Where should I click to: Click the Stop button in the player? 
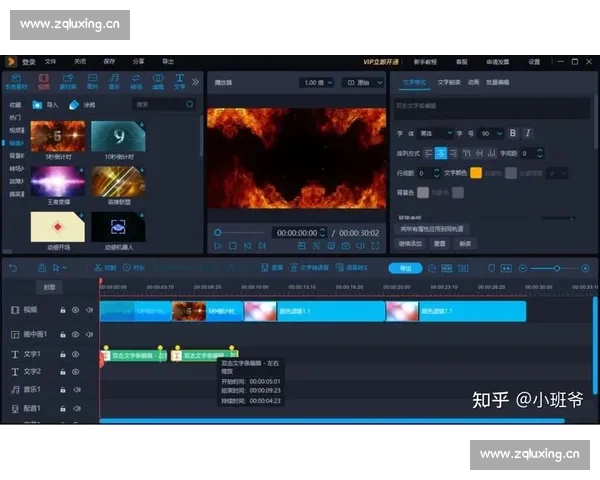[x=232, y=246]
